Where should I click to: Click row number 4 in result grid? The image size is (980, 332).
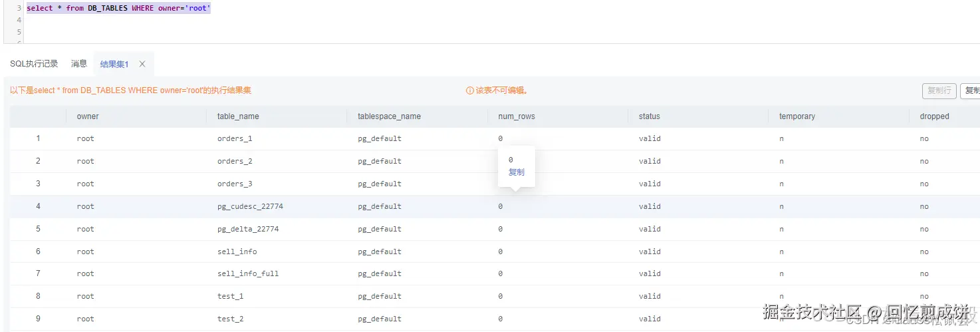39,207
